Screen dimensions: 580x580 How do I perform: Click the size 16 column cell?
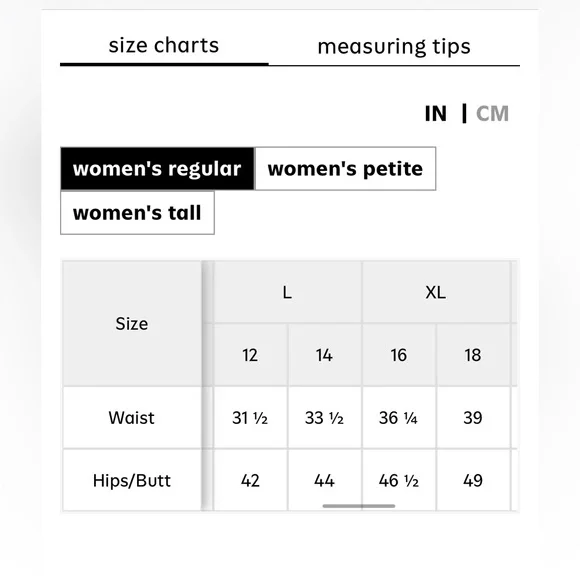coord(399,355)
